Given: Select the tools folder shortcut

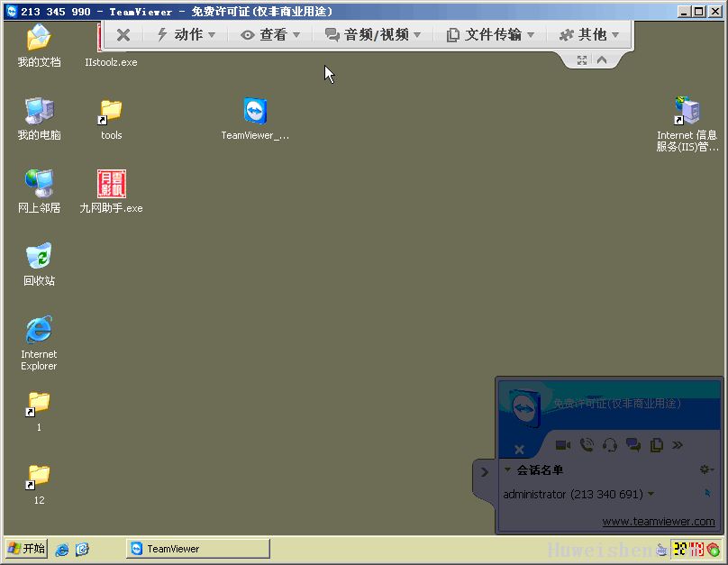Looking at the screenshot, I should tap(112, 118).
